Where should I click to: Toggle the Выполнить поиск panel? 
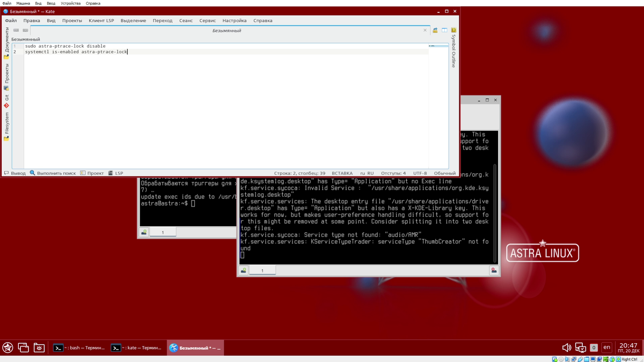tap(53, 173)
